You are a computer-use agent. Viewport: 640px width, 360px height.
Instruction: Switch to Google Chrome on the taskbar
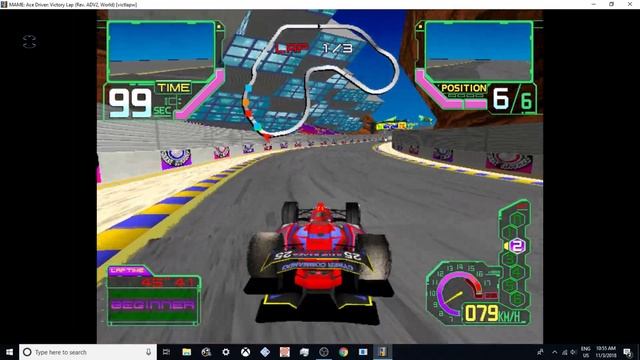tap(343, 352)
